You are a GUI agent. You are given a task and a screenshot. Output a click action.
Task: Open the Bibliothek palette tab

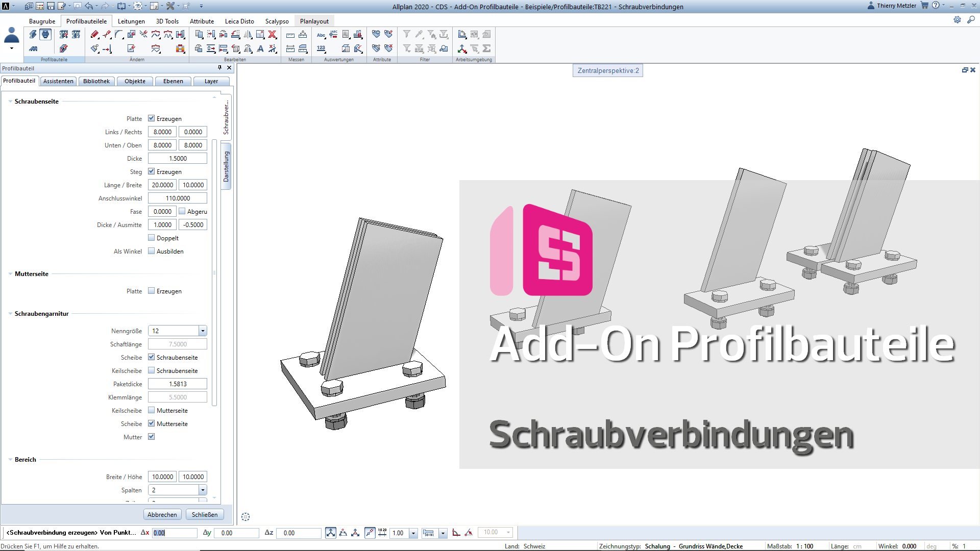[96, 81]
